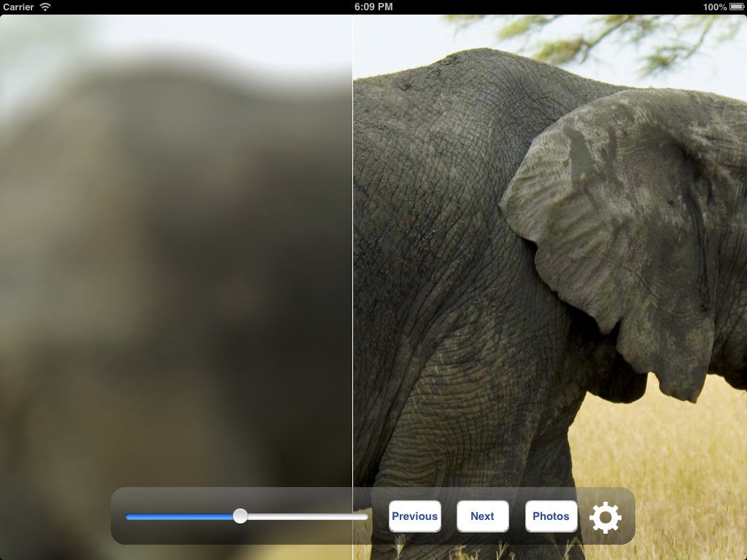Viewport: 747px width, 560px height.
Task: Open the Photos library button
Action: pos(551,516)
